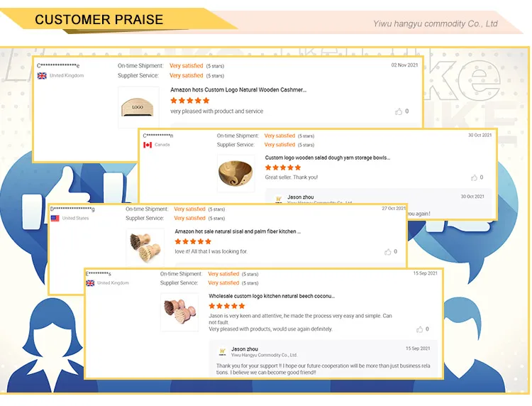The image size is (532, 406).
Task: Like the salad dough yarn bowl review
Action: point(474,177)
